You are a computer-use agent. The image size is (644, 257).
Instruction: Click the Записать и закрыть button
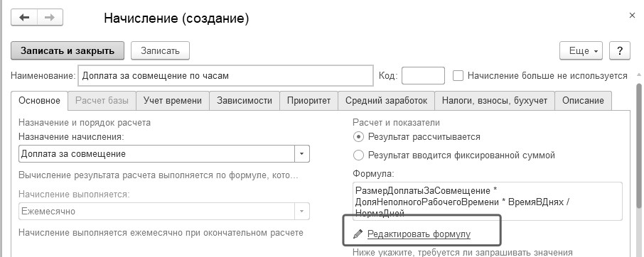68,51
